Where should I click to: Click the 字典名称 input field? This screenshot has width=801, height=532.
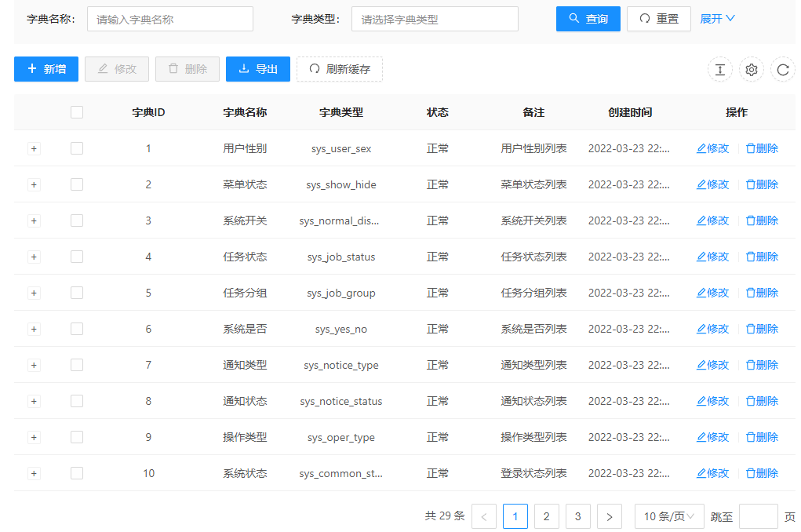[169, 19]
